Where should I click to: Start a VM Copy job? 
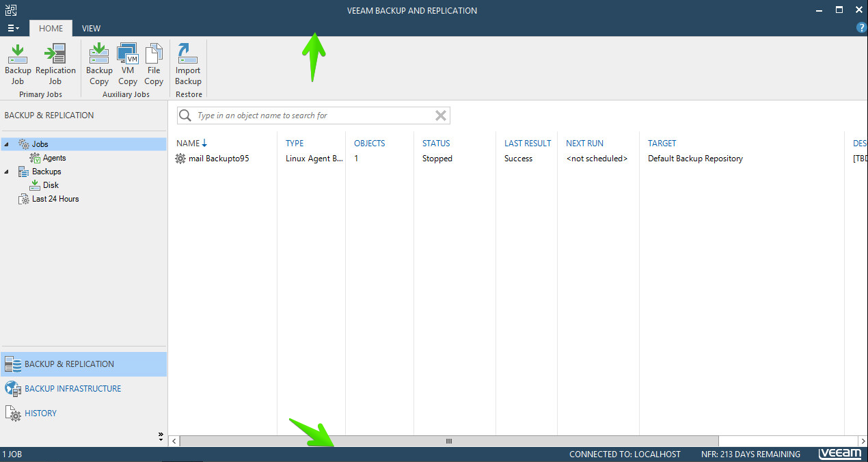(128, 65)
